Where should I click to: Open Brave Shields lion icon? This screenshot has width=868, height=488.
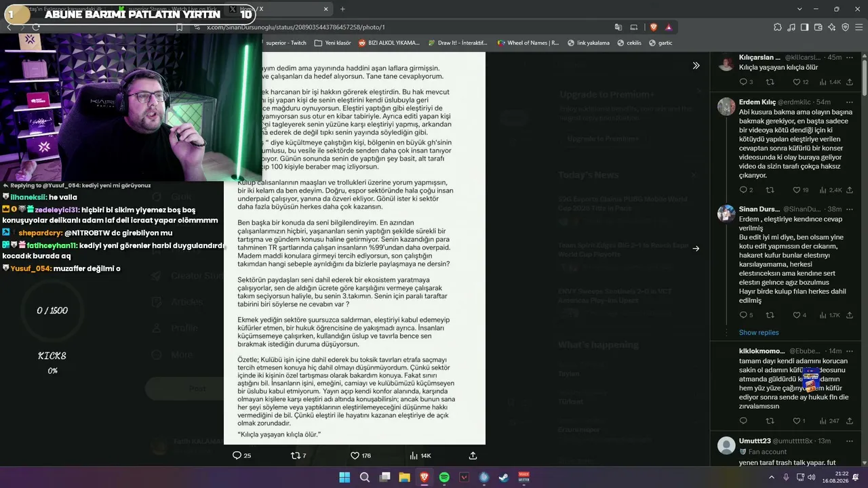654,27
